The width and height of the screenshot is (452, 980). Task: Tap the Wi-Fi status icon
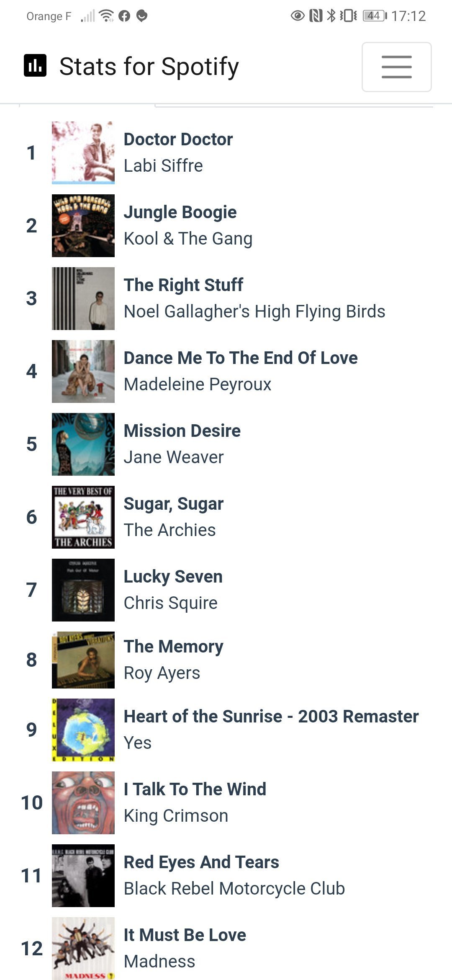pyautogui.click(x=107, y=16)
